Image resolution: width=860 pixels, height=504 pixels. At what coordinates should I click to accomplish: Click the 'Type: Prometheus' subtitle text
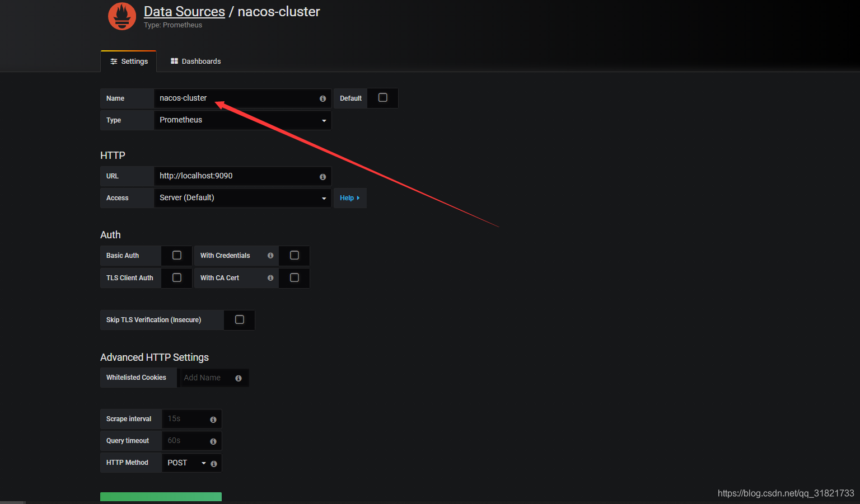(x=173, y=25)
